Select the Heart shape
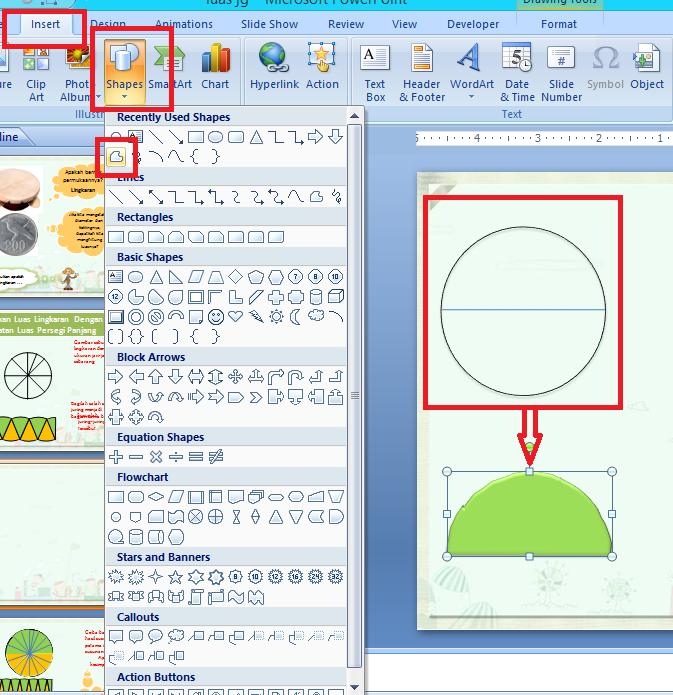673x695 pixels. click(235, 317)
